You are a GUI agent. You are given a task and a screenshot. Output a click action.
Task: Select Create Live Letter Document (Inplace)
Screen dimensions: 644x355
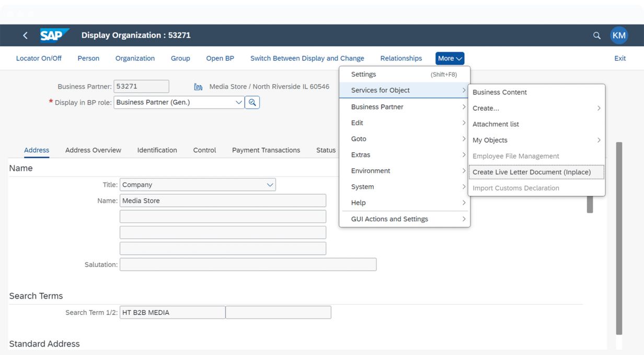point(532,172)
